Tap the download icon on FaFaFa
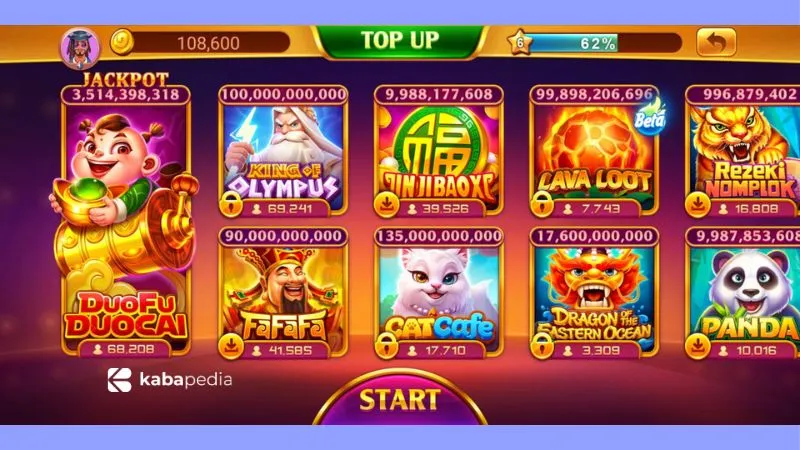 point(231,346)
